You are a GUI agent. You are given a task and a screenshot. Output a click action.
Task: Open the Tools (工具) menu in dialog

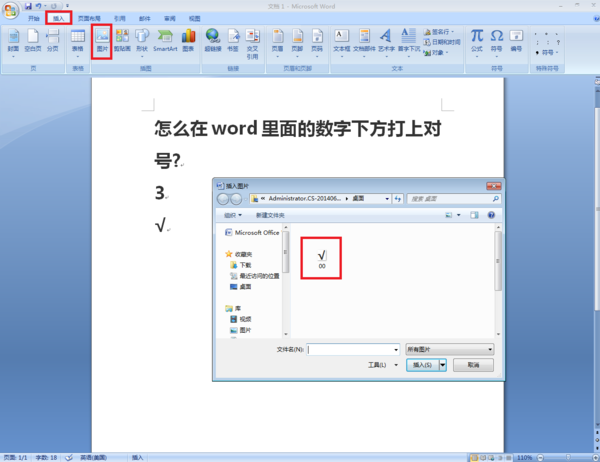point(383,365)
